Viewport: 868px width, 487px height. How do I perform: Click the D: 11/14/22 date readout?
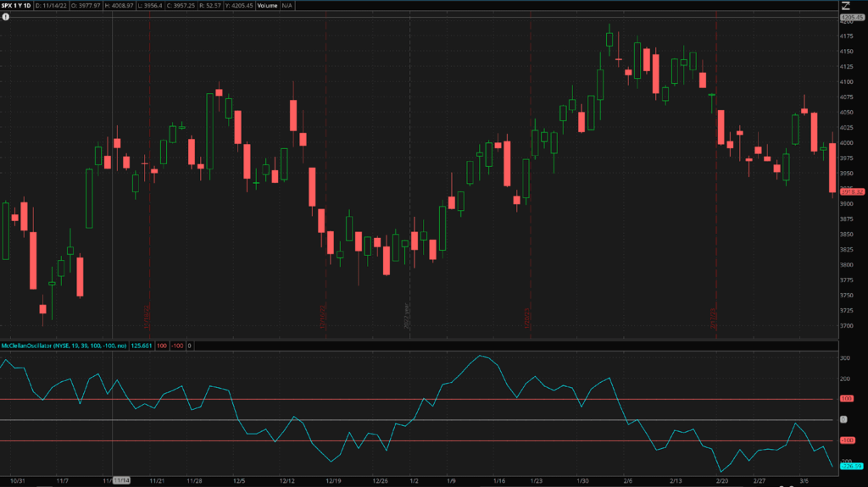51,6
